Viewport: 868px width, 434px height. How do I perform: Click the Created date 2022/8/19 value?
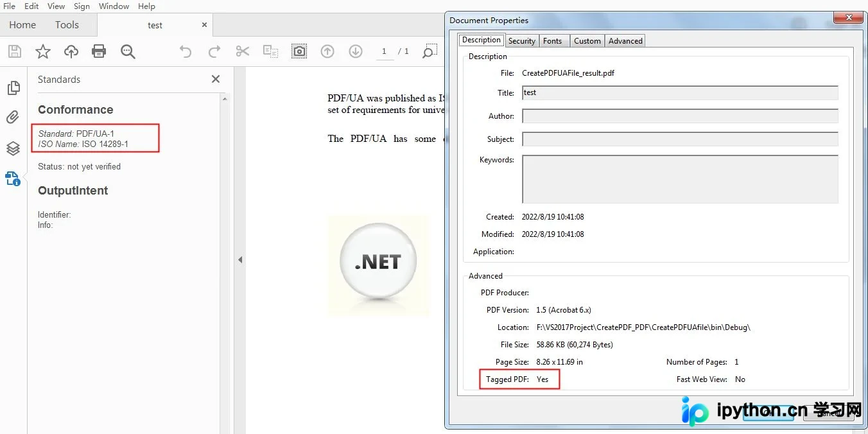(553, 217)
